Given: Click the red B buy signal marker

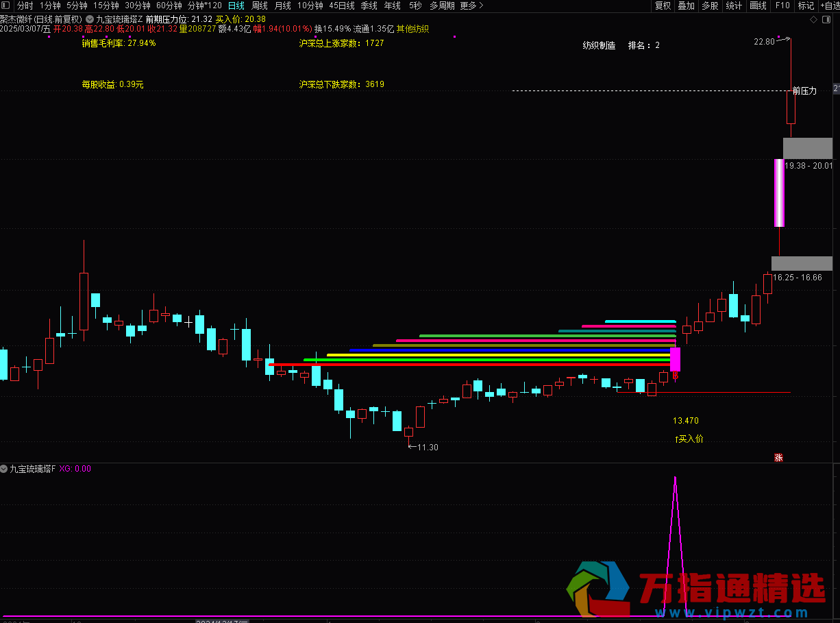Looking at the screenshot, I should [675, 376].
